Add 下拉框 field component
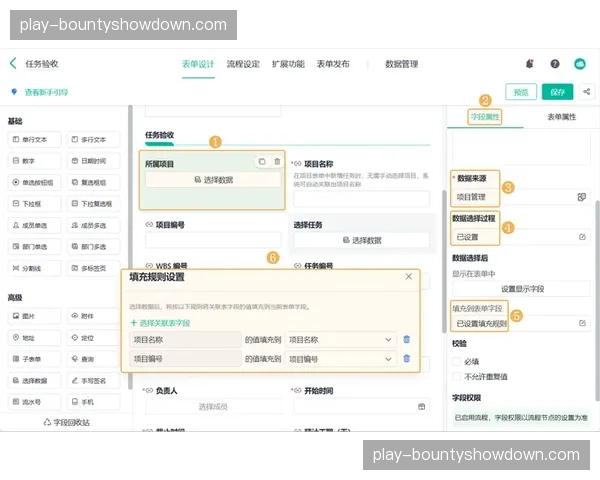The width and height of the screenshot is (600, 480). tap(34, 204)
